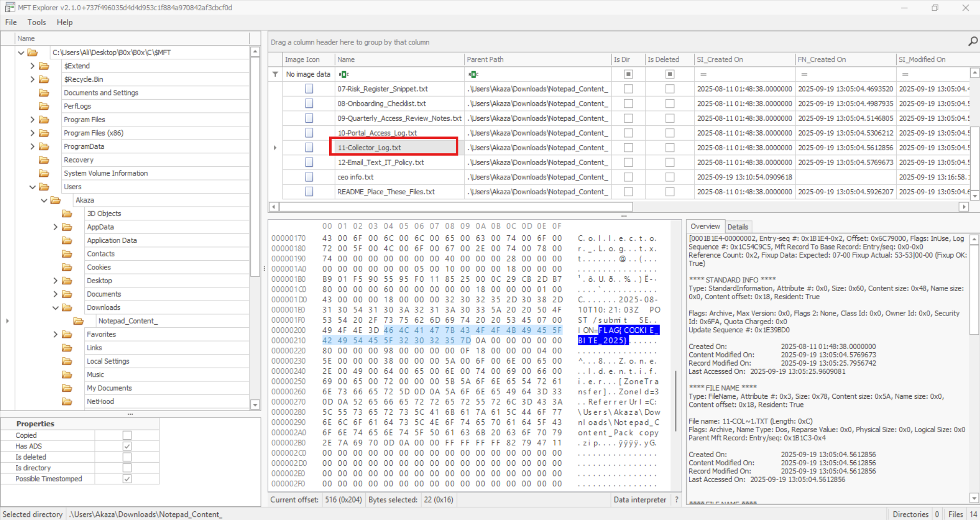Click the folder icon beside $Extend
Screen dimensions: 980x520
coord(44,66)
